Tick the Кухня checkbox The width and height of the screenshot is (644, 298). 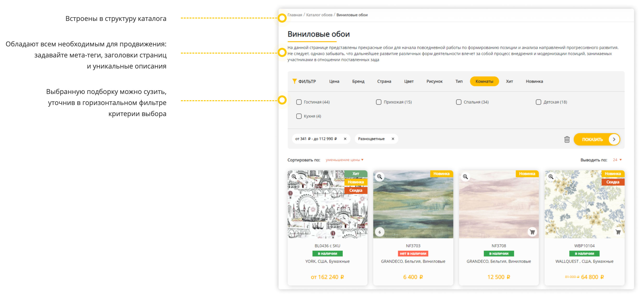pyautogui.click(x=299, y=116)
